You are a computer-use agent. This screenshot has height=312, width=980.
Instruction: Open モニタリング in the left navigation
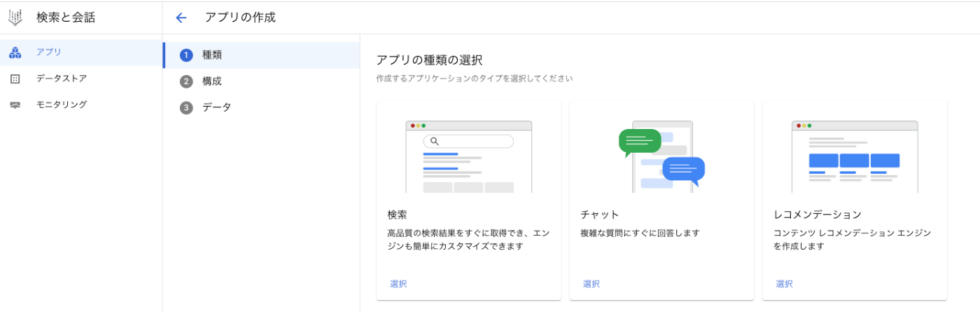coord(81,104)
